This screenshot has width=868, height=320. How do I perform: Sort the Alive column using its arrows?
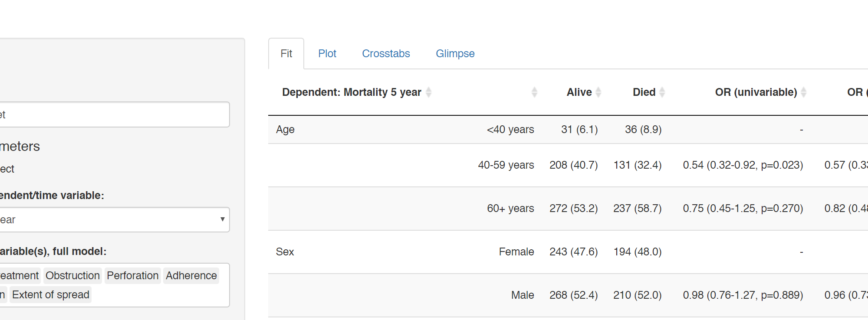click(598, 92)
